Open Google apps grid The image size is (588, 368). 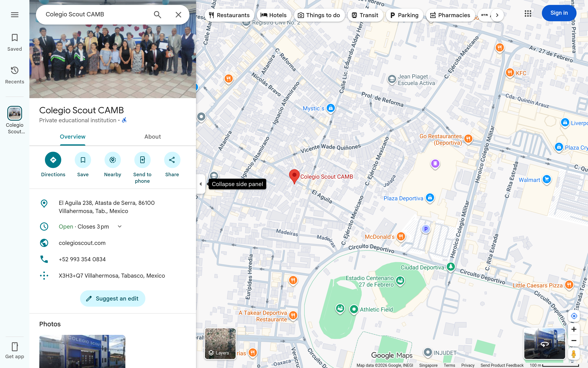point(528,13)
